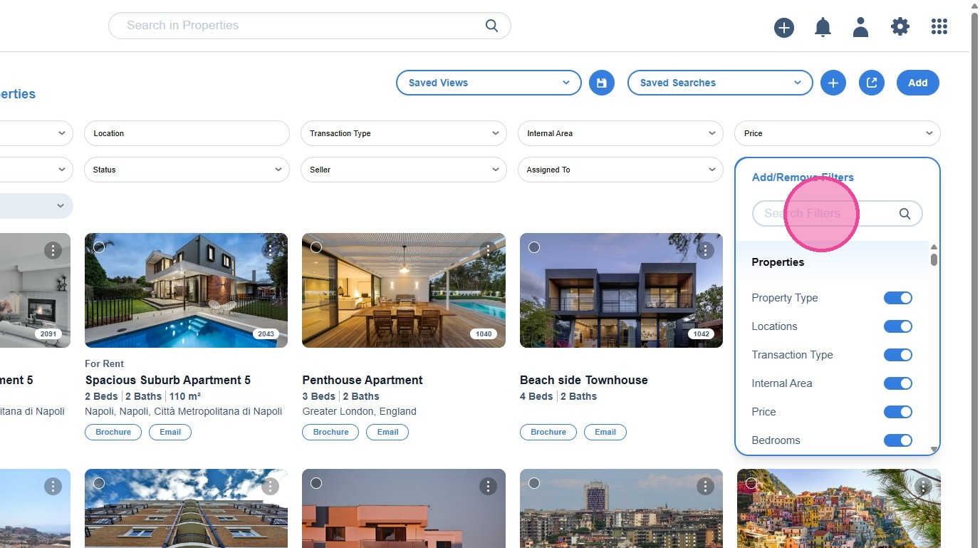Click Brochure on the Penthouse Apartment card
The width and height of the screenshot is (980, 548).
tap(330, 432)
